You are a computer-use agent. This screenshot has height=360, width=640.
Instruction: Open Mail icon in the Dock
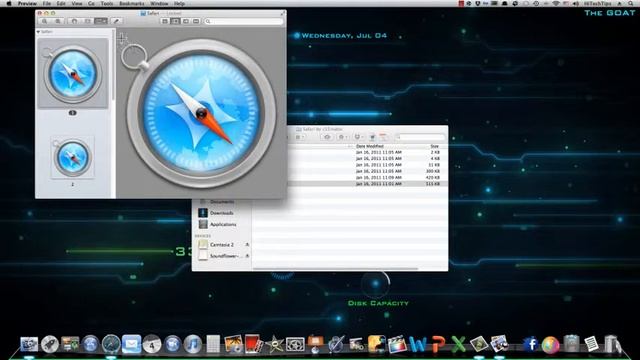(131, 344)
